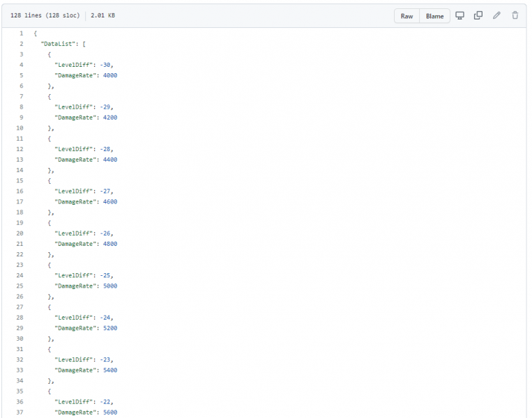Open the Raw file view

(406, 16)
